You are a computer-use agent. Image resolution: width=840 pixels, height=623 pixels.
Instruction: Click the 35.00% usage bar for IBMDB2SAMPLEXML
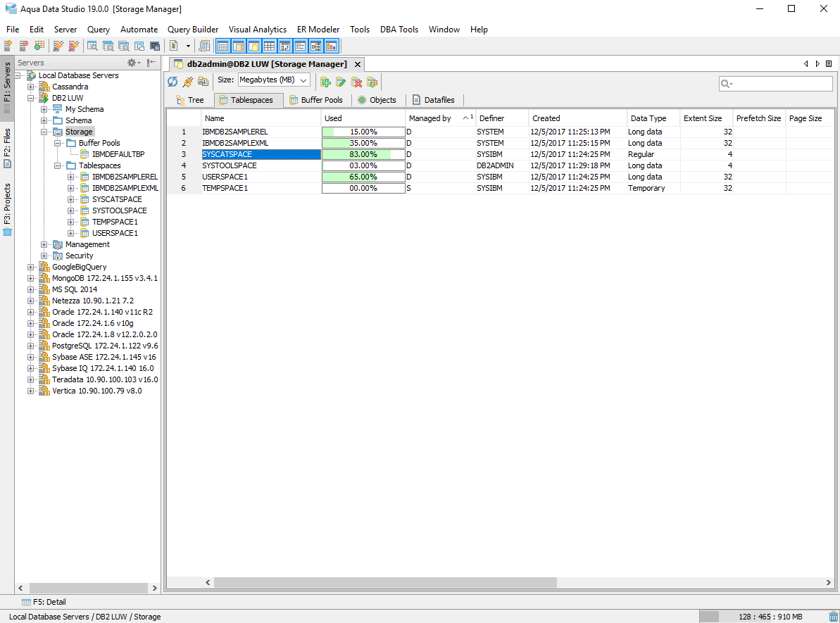pyautogui.click(x=363, y=143)
